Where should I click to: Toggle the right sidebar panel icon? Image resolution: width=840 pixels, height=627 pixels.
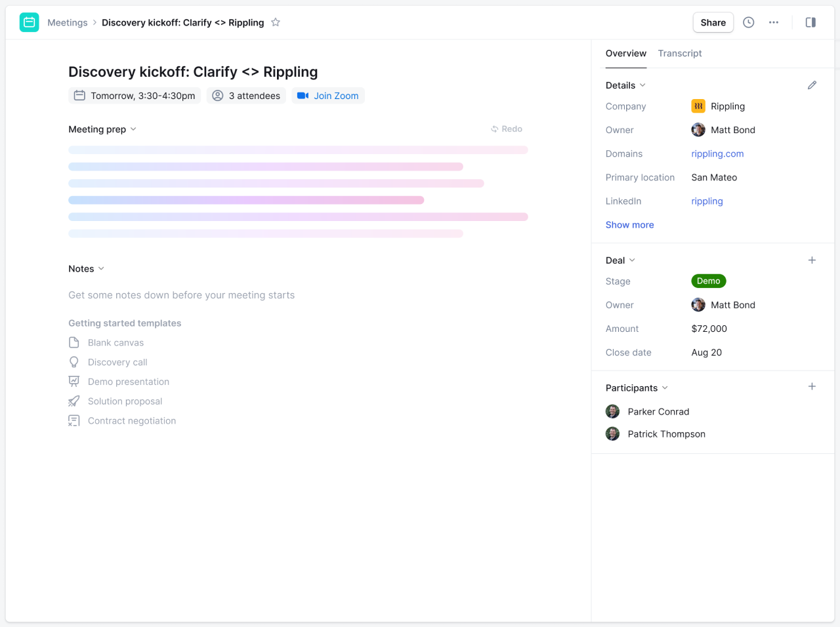click(x=810, y=22)
